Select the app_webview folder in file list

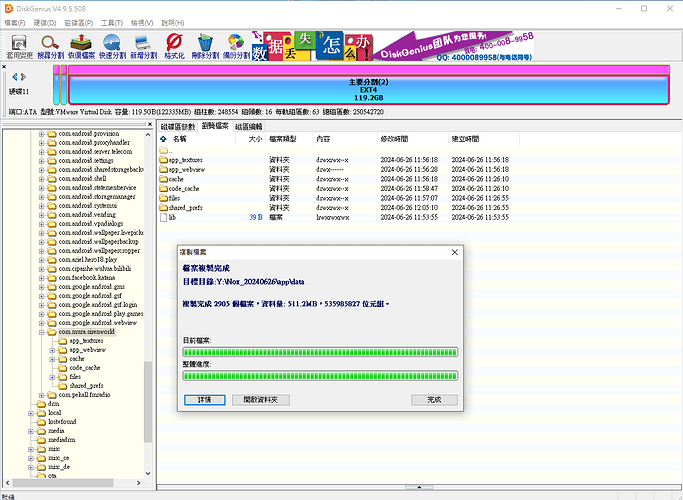click(x=182, y=169)
